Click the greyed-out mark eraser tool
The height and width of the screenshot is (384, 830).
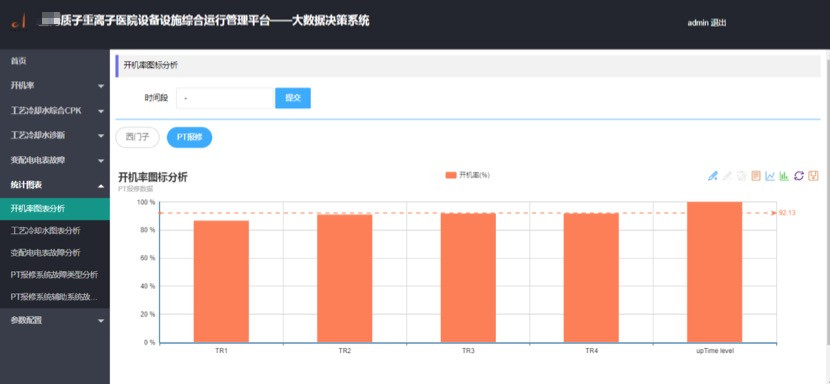click(x=727, y=176)
